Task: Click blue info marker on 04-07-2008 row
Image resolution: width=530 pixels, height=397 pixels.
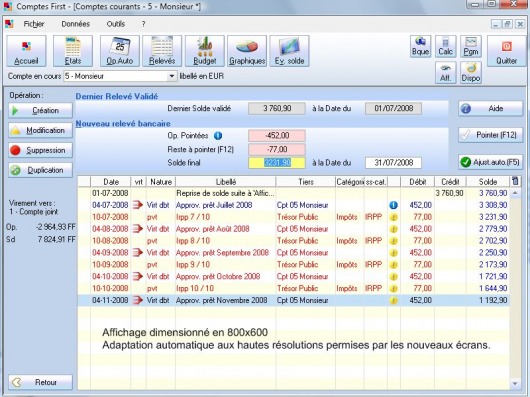Action: pyautogui.click(x=393, y=205)
